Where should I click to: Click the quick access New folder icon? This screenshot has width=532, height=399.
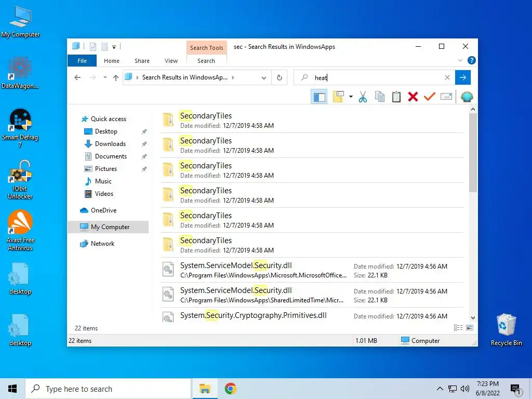point(104,46)
